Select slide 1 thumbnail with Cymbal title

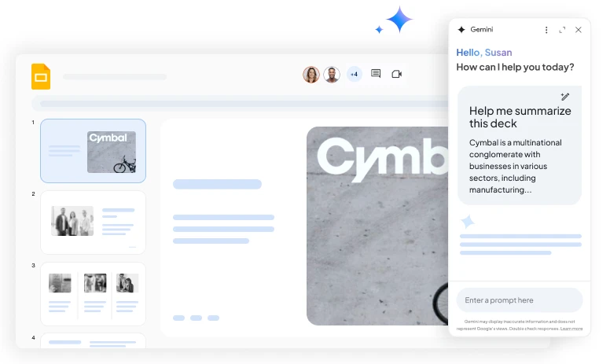coord(93,151)
